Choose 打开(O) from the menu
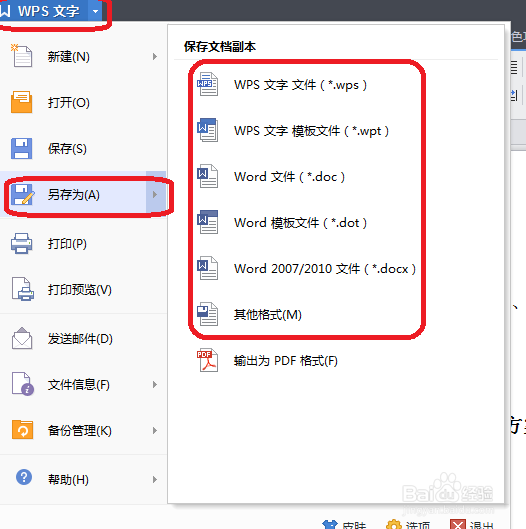This screenshot has height=529, width=526. pos(83,102)
